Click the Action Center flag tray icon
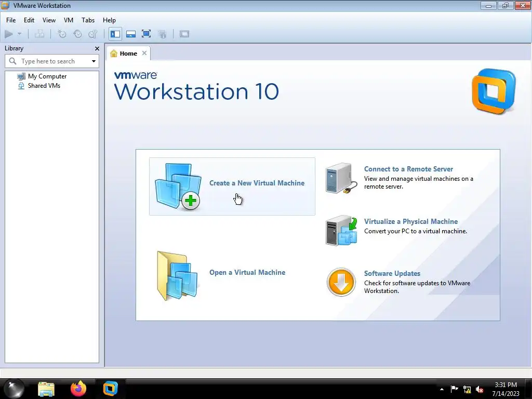This screenshot has height=399, width=532. pos(454,389)
